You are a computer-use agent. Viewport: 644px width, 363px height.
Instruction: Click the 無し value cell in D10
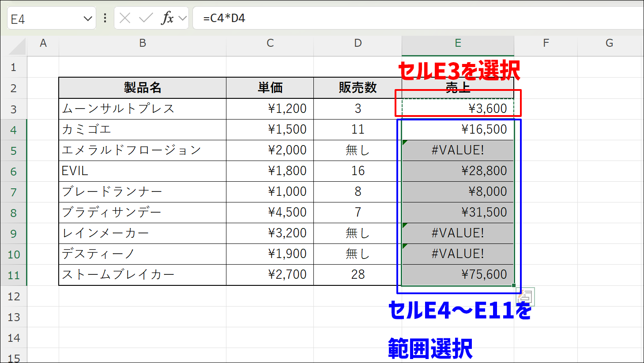(x=358, y=254)
